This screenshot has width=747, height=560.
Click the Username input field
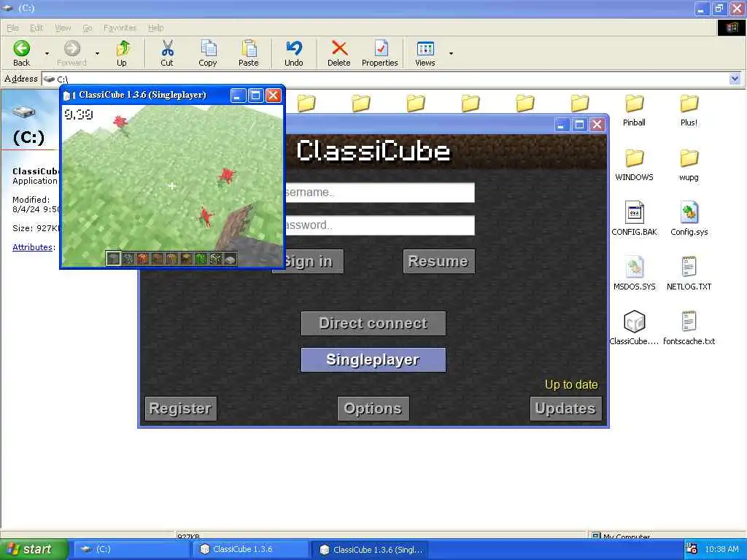click(x=379, y=192)
